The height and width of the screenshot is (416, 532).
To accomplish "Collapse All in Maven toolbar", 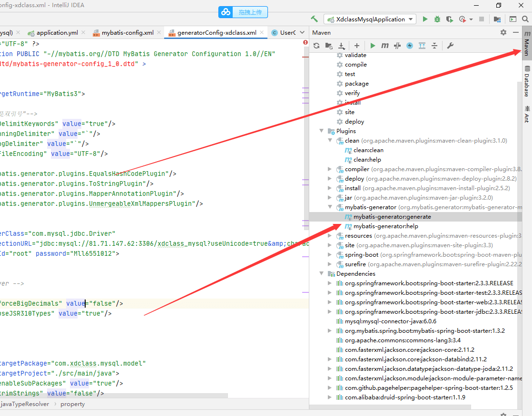I will tap(434, 46).
